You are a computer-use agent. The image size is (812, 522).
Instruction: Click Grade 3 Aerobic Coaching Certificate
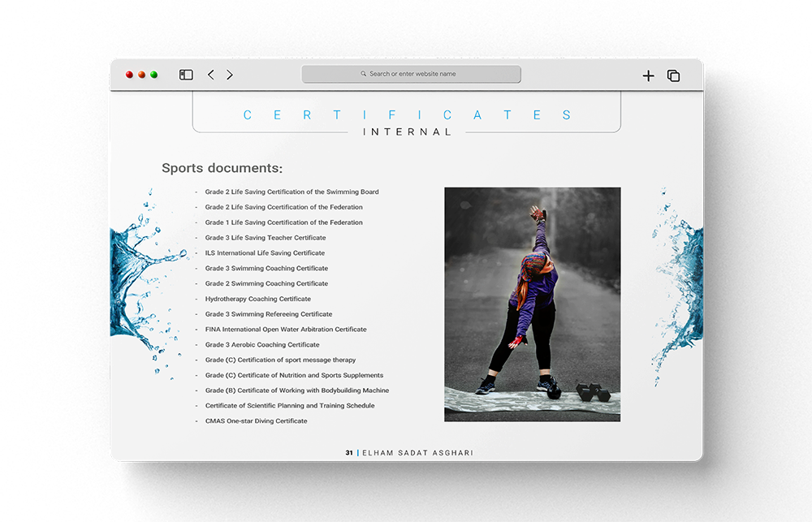(x=262, y=345)
